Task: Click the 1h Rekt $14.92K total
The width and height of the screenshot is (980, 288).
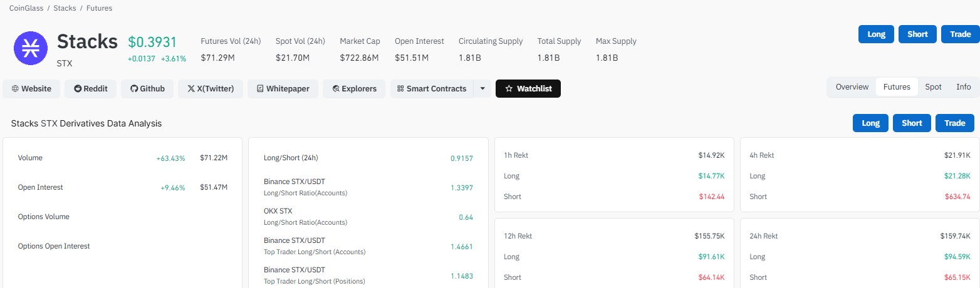Action: click(x=711, y=155)
